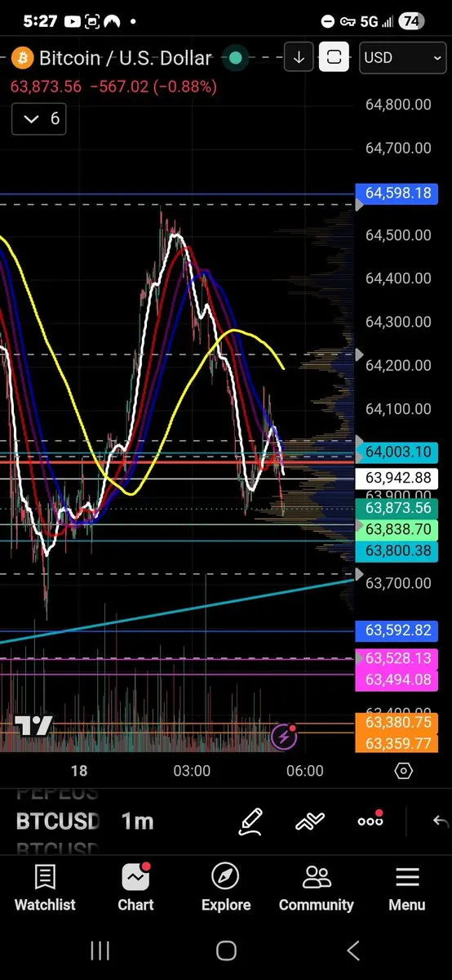Tap the down arrow button beside the fullscreen icon
Screen dimensions: 452x980
(299, 57)
